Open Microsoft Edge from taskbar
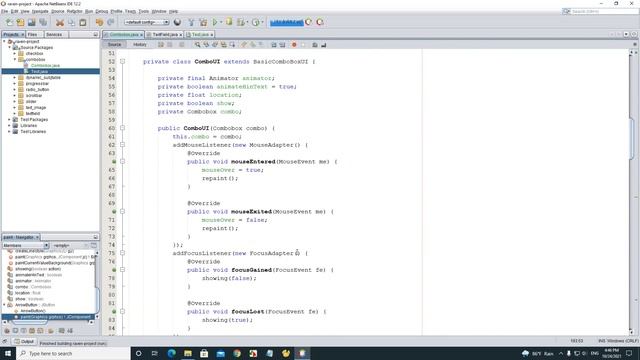The width and height of the screenshot is (640, 360). [x=171, y=353]
